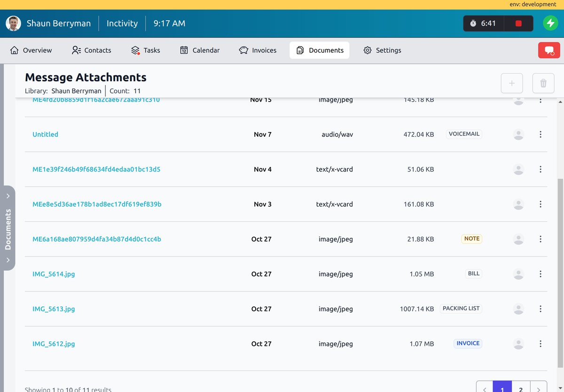Open the IMG_5614.jpg file
564x392 pixels.
click(x=54, y=274)
